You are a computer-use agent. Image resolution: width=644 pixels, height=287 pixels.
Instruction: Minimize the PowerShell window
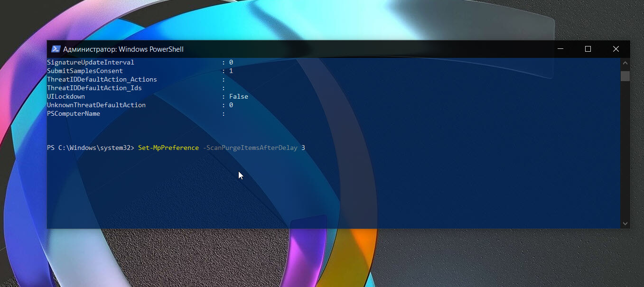(560, 49)
